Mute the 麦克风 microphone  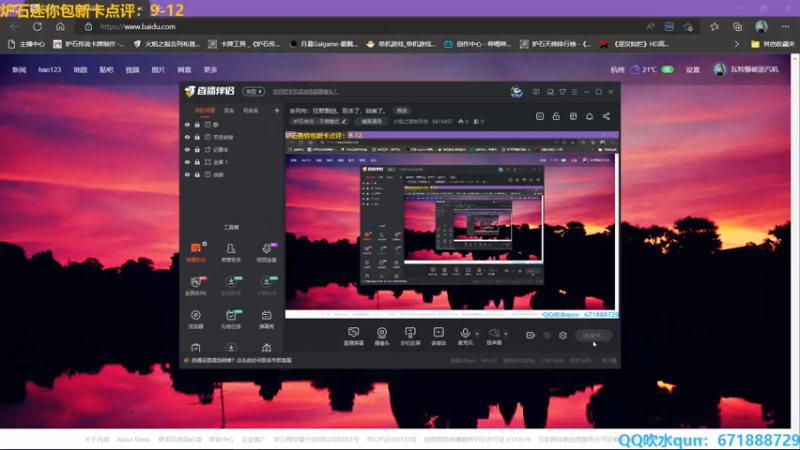tap(465, 336)
